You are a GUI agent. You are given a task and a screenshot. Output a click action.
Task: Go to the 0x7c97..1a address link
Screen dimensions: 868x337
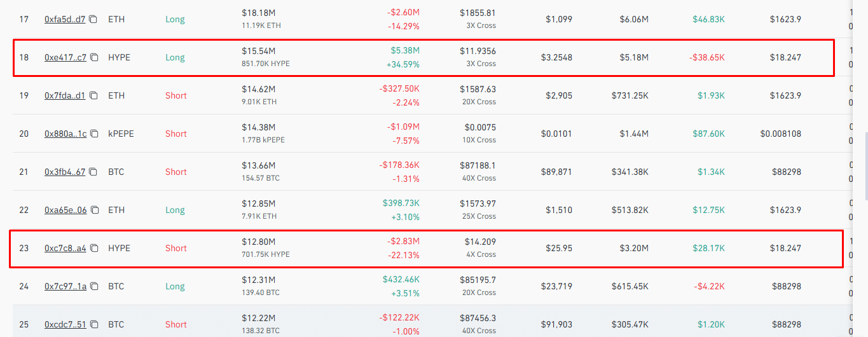coord(65,287)
